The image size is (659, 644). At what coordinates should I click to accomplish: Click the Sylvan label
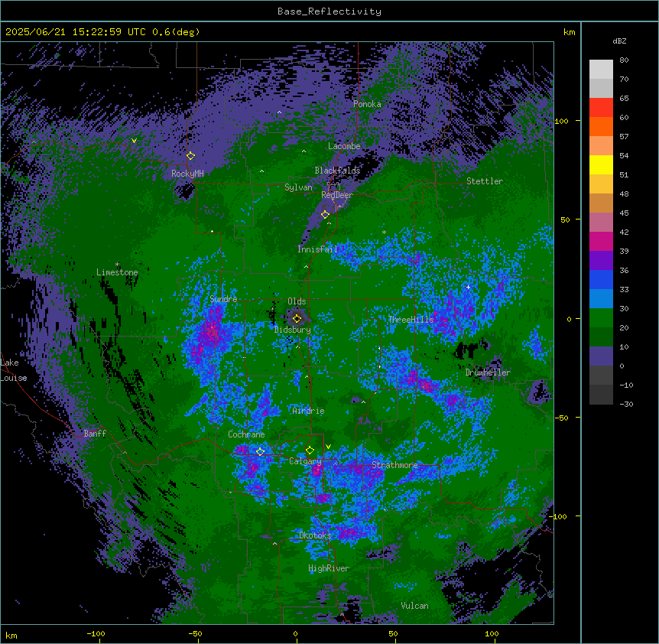click(298, 187)
